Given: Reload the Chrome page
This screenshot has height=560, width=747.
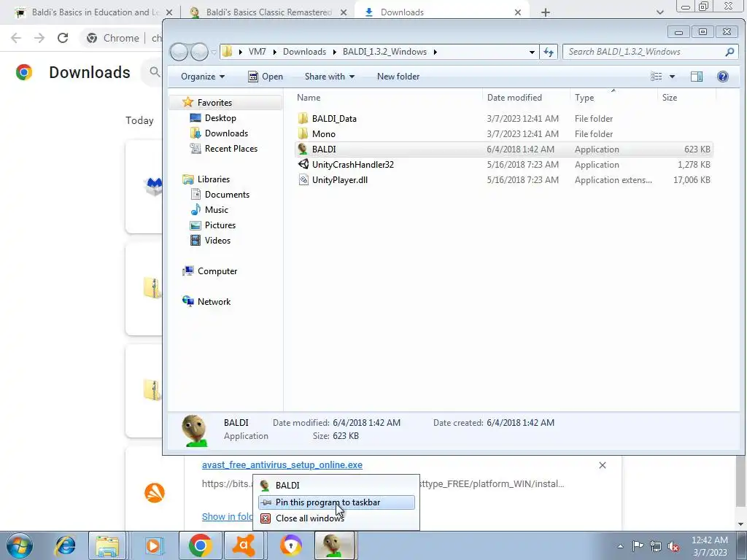Looking at the screenshot, I should point(63,38).
